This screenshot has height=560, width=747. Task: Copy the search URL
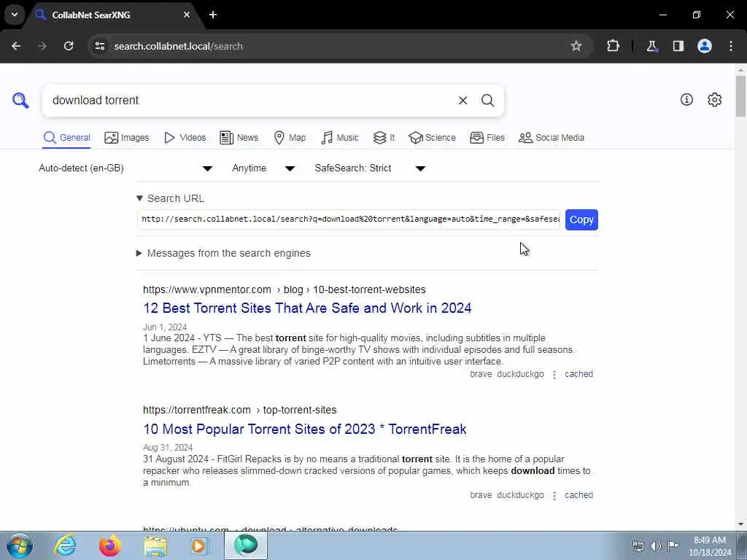pos(581,219)
